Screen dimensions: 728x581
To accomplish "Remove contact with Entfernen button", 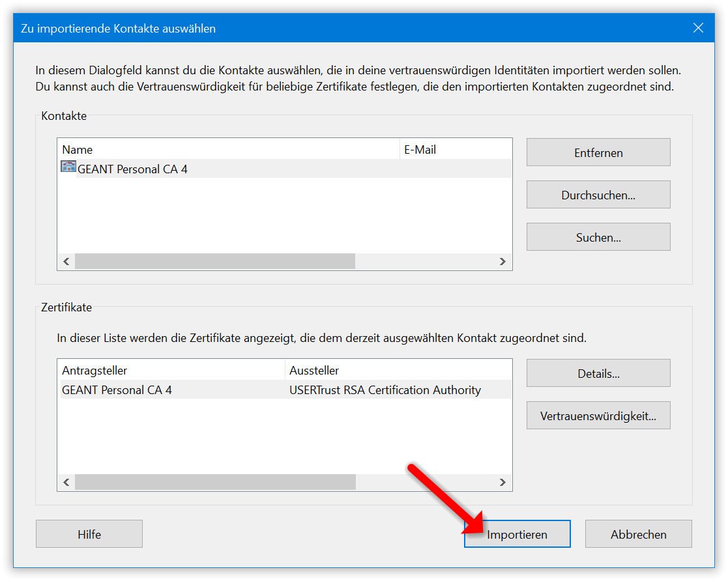I will [598, 152].
